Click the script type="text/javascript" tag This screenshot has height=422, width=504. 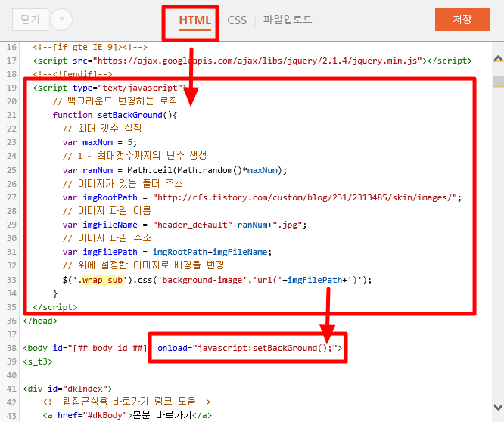(x=110, y=88)
